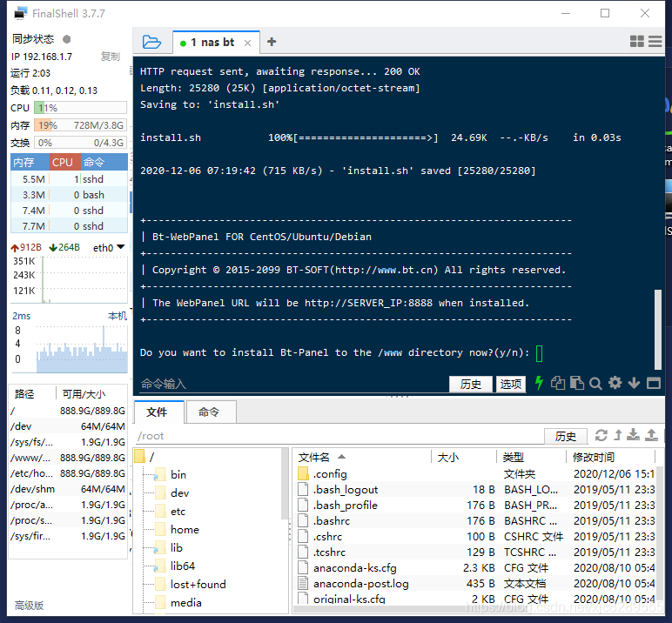
Task: Sort processes by 命令 column
Action: point(104,163)
